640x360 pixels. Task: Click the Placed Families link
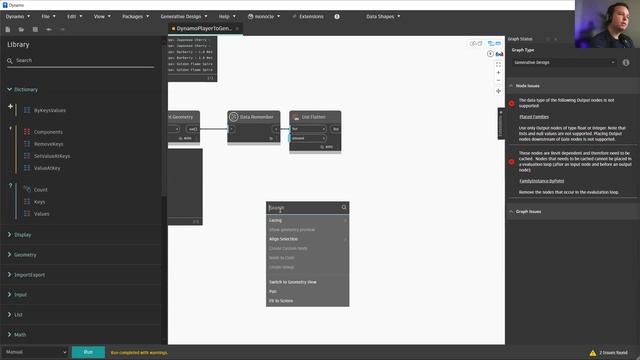click(534, 117)
